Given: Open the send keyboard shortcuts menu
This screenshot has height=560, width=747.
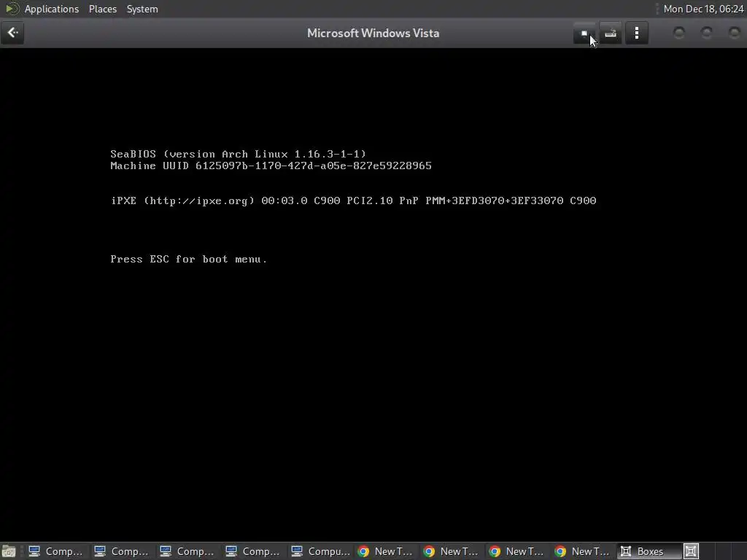Looking at the screenshot, I should click(611, 33).
